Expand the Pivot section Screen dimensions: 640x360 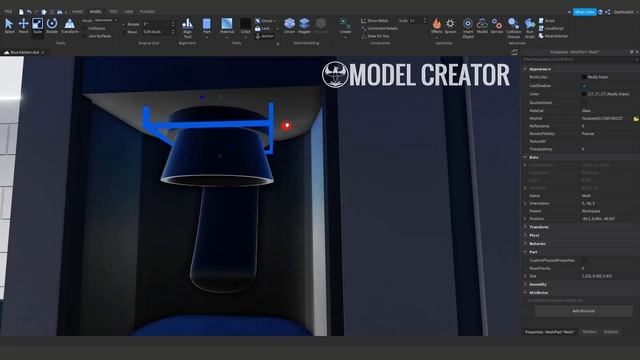[x=525, y=236]
